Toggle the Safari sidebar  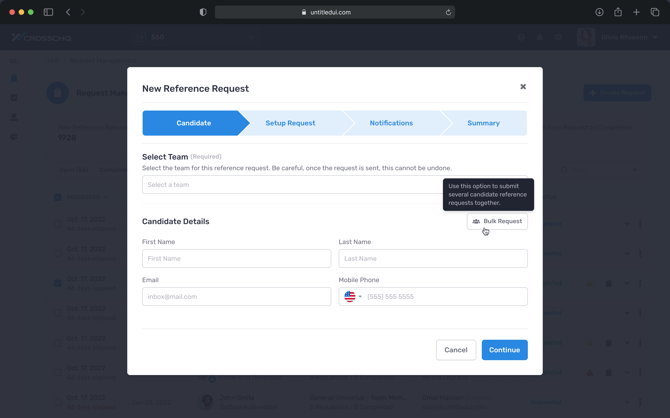[48, 12]
